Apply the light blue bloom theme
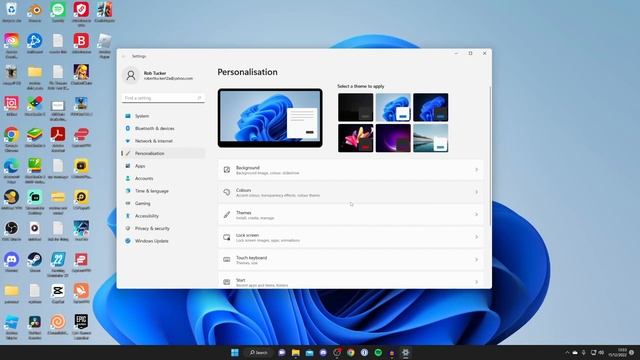This screenshot has width=640, height=360. click(393, 107)
